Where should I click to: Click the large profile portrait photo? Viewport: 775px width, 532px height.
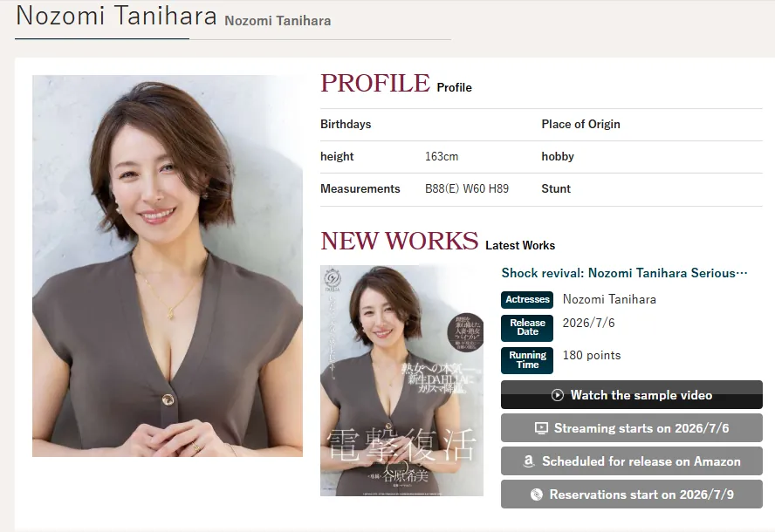(x=168, y=266)
